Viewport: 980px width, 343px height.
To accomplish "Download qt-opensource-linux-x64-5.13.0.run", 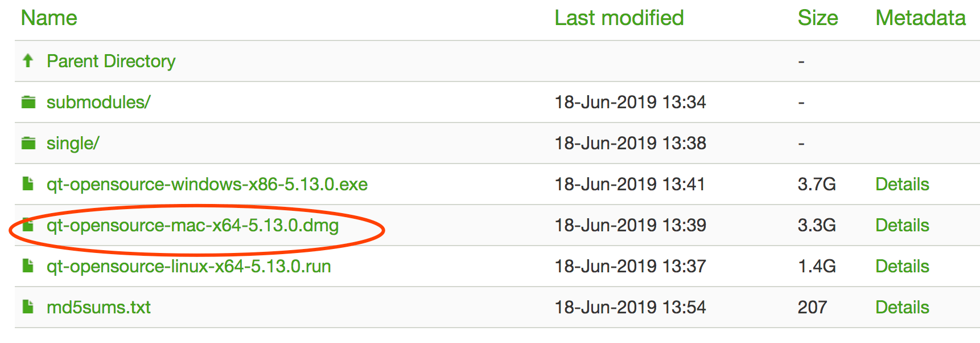I will click(x=189, y=266).
